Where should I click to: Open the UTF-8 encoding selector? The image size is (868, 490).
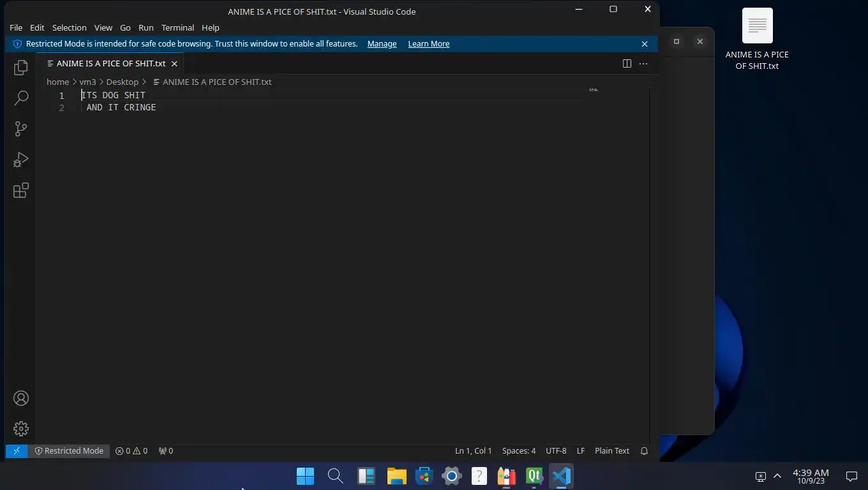tap(556, 450)
